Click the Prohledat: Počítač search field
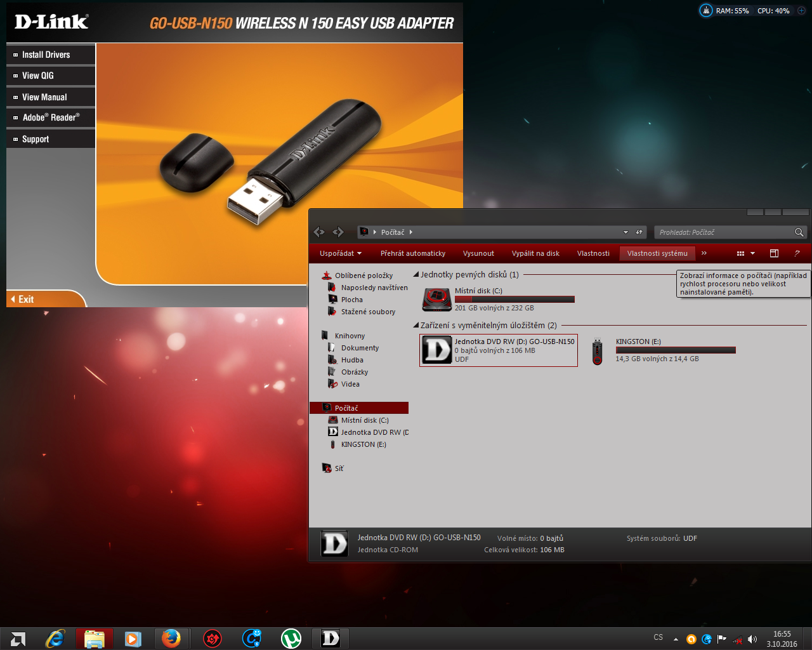 click(x=724, y=232)
